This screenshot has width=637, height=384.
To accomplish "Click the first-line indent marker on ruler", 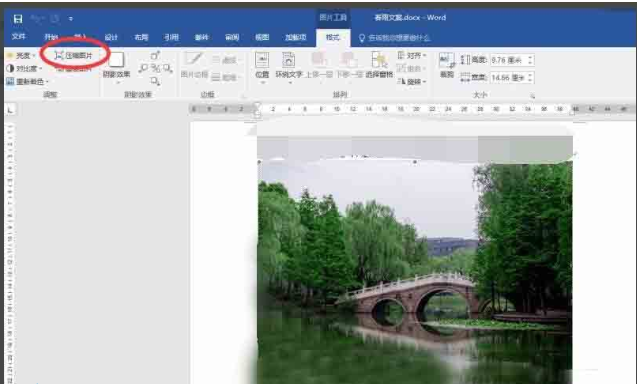I will coord(257,106).
